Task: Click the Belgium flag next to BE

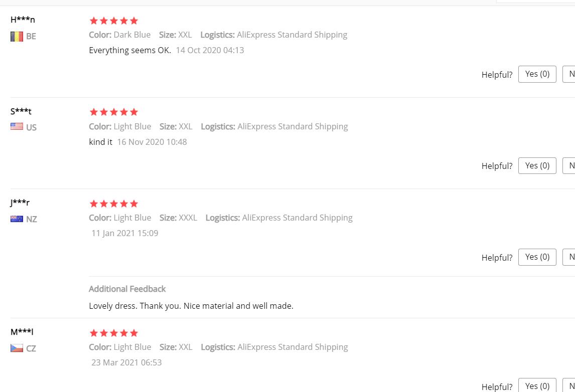Action: coord(17,37)
